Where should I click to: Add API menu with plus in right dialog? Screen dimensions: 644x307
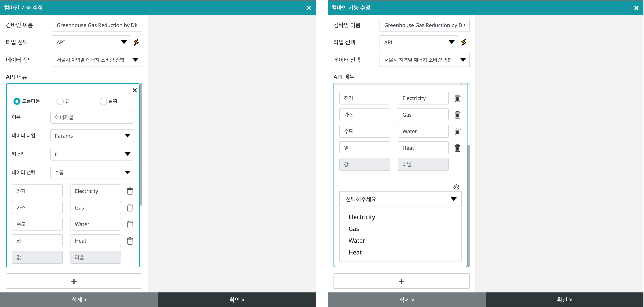click(401, 281)
